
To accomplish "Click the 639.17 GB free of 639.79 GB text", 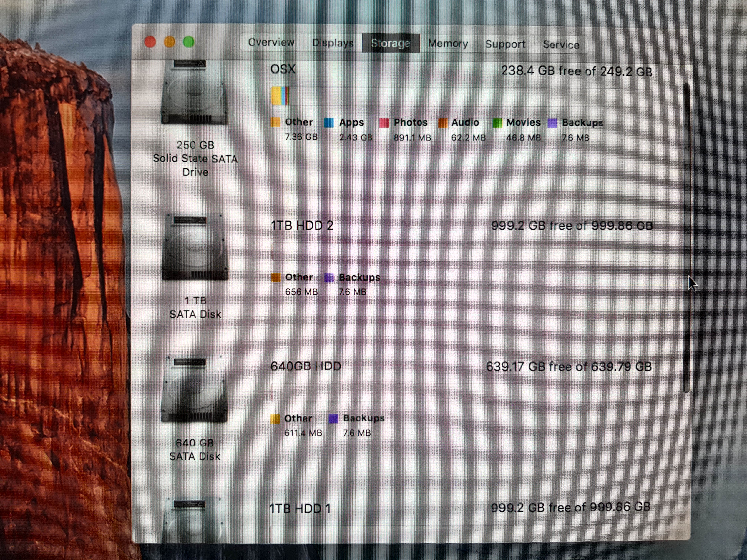I will coord(569,367).
